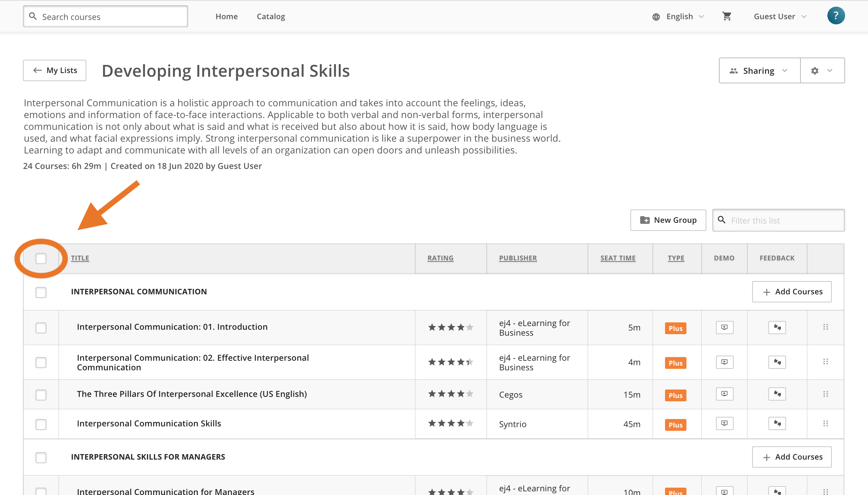
Task: Click drag handle on Three Pillars course row
Action: 826,394
